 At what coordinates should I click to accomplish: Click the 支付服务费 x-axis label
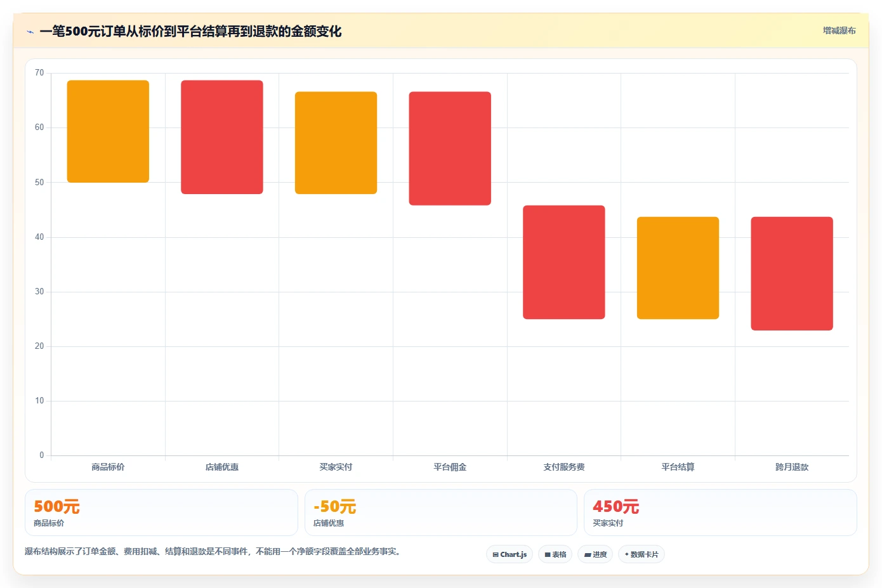click(x=564, y=467)
